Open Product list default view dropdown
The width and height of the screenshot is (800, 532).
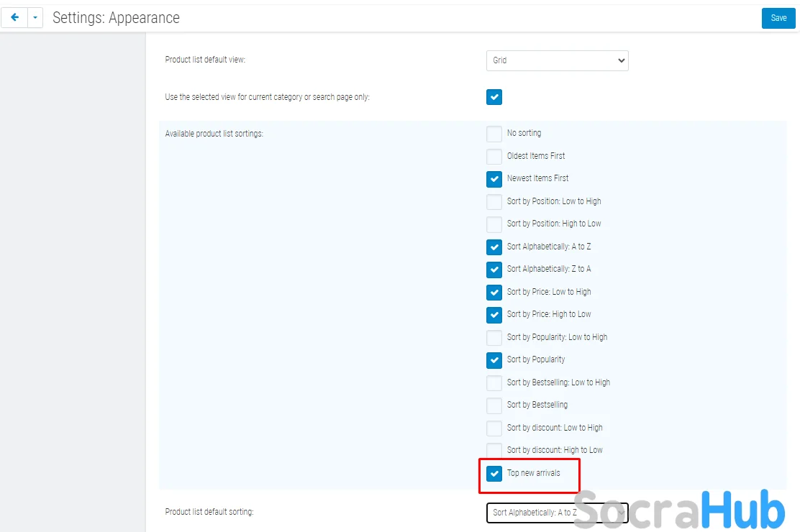pyautogui.click(x=557, y=60)
